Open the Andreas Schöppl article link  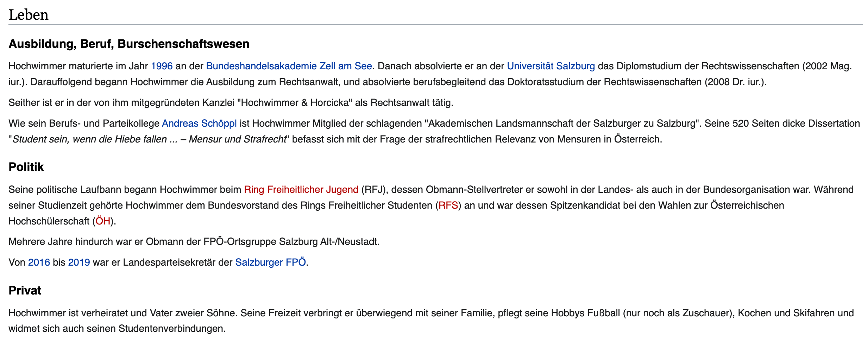199,123
